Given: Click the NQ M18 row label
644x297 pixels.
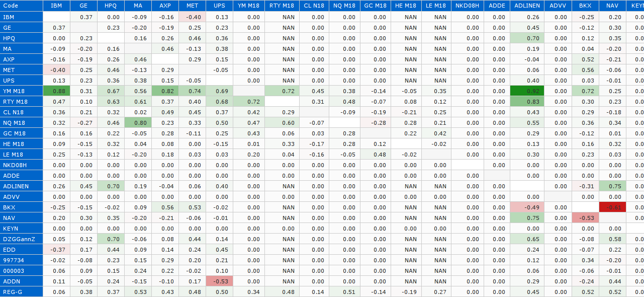Looking at the screenshot, I should tap(22, 123).
